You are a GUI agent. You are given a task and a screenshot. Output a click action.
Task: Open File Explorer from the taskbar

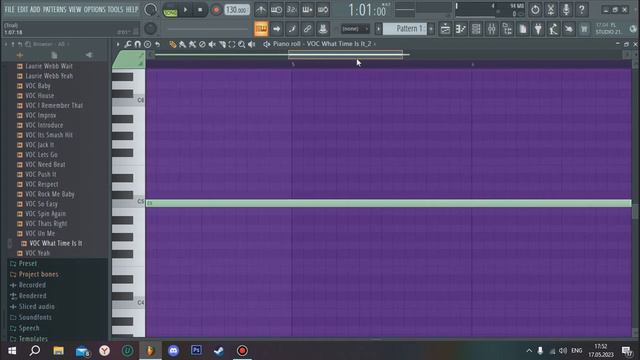[x=58, y=351]
